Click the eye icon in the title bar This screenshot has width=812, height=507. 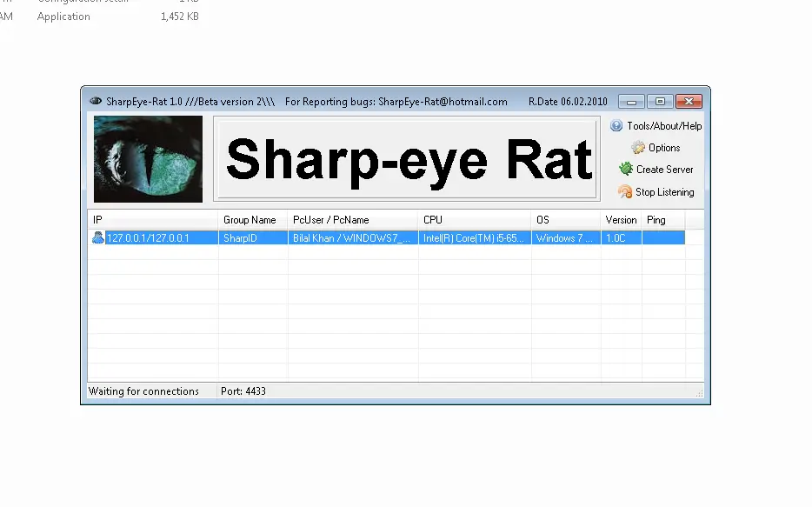pos(96,101)
